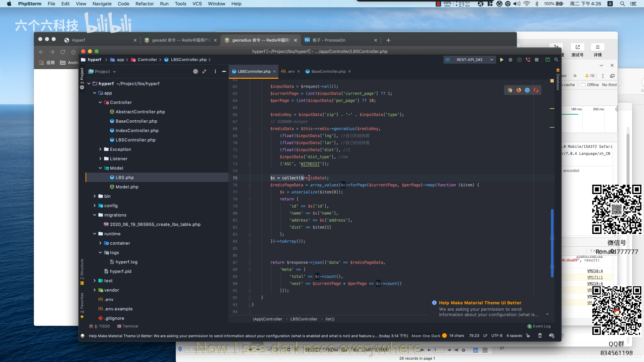
Task: Click the locate file target icon in Project panel
Action: click(x=196, y=71)
